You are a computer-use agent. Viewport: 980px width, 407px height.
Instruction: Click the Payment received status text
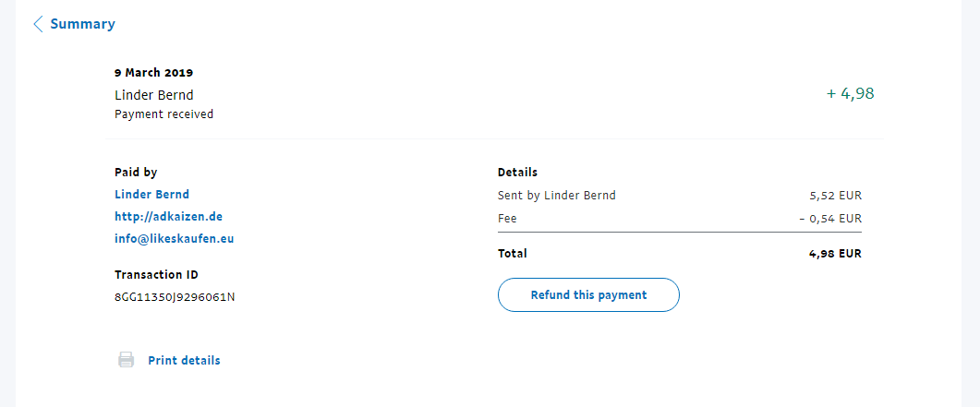click(163, 114)
